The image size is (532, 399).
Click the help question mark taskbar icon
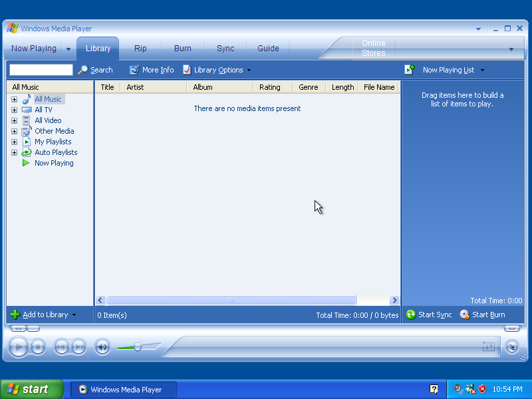[434, 389]
